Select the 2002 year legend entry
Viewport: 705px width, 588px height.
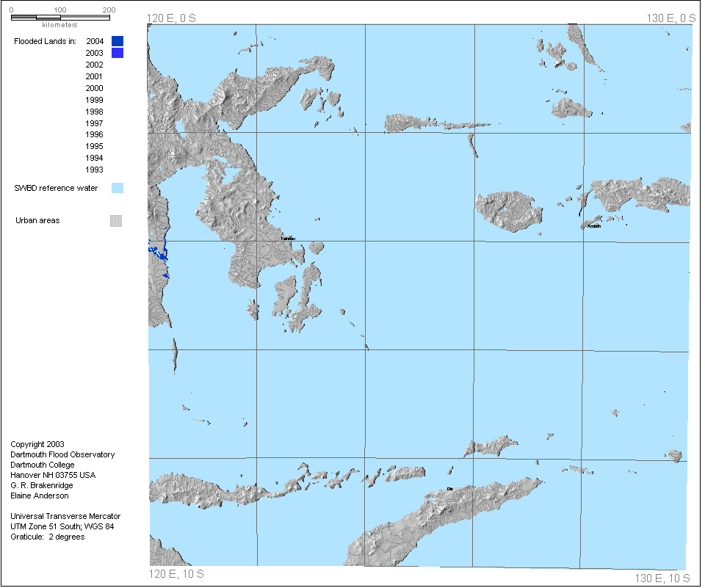pos(94,65)
